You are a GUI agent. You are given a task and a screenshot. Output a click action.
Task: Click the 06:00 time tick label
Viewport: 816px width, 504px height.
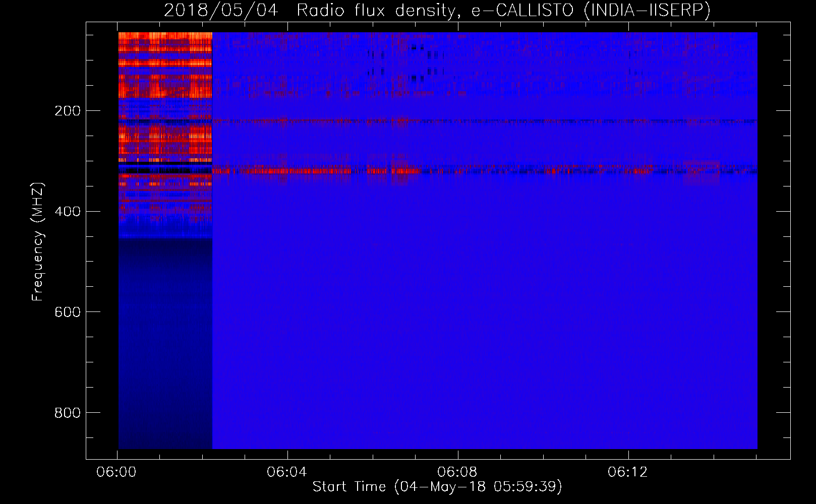tap(116, 472)
